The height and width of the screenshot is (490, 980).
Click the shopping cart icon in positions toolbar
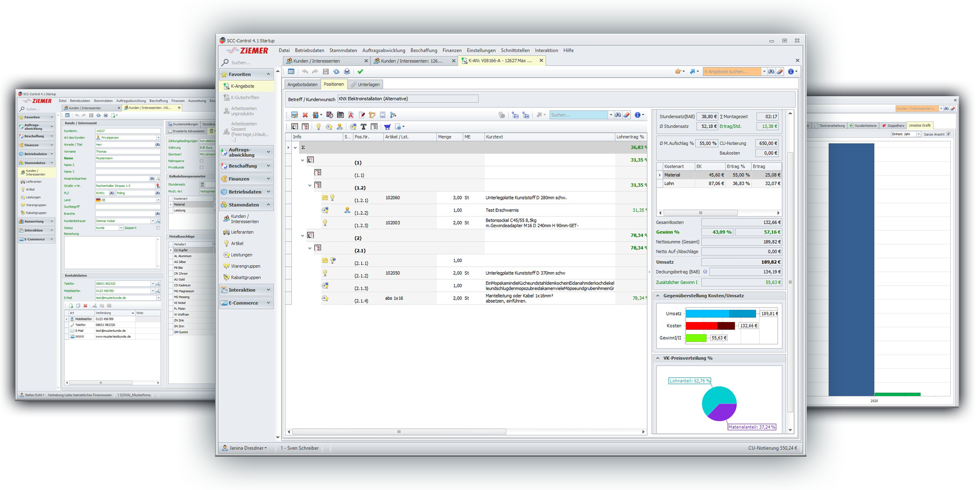[x=387, y=127]
